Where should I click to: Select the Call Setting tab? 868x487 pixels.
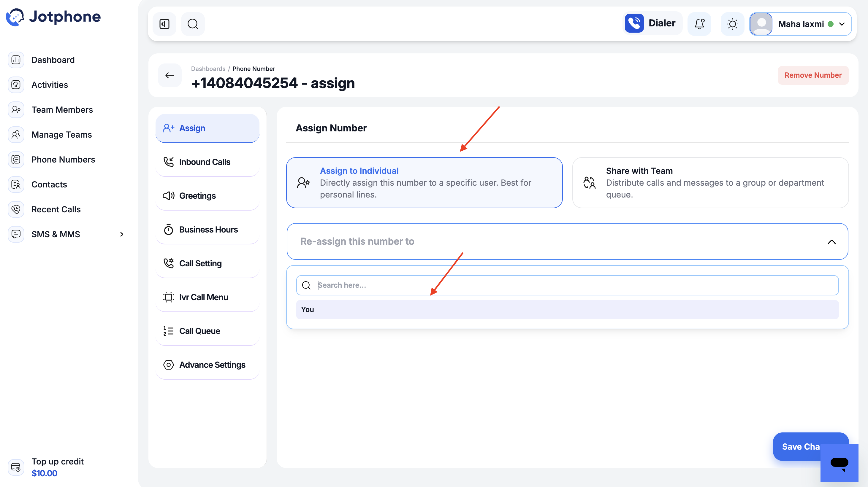tap(207, 264)
